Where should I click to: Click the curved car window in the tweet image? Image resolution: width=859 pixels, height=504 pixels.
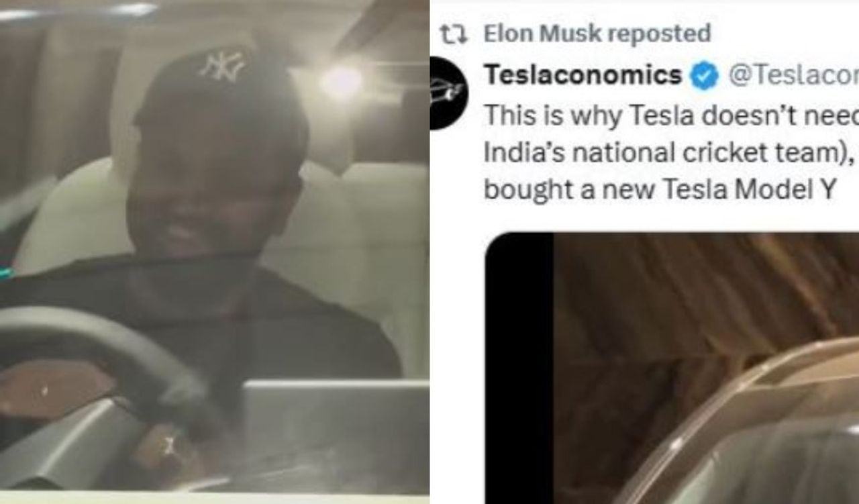pyautogui.click(x=738, y=430)
